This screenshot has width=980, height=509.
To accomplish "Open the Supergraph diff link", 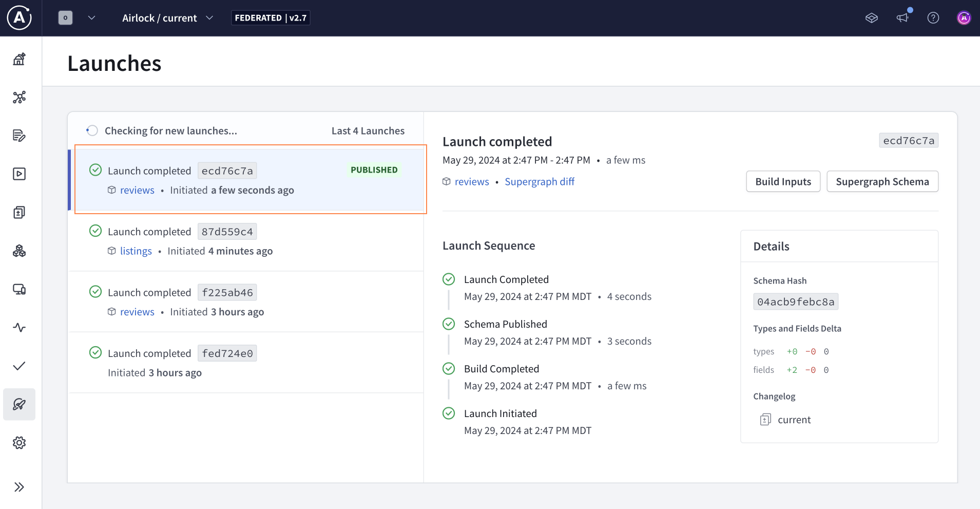I will pyautogui.click(x=539, y=182).
